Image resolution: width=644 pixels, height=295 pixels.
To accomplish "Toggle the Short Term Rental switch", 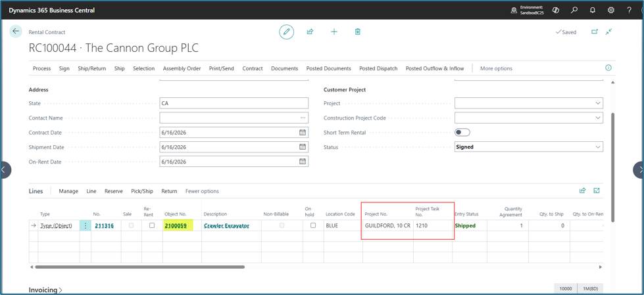I will click(462, 133).
